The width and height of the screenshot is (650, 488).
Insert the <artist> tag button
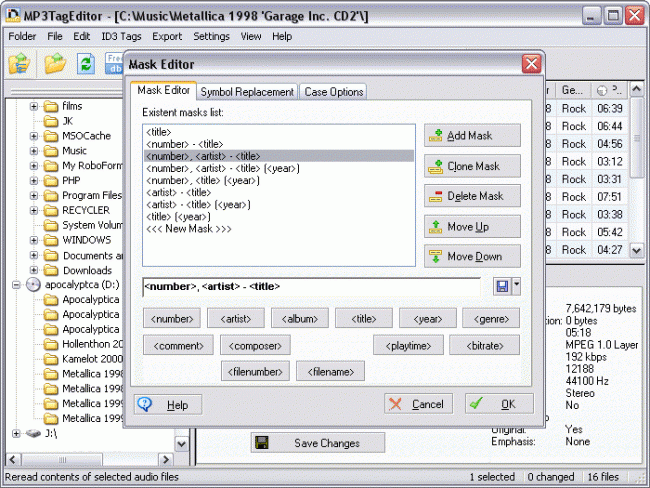pos(236,318)
